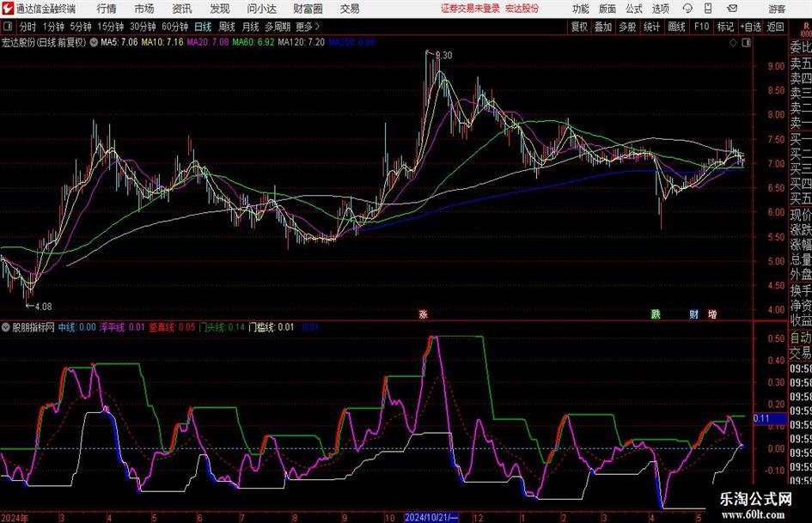
Task: Click the MA120: 7.20 label
Action: coord(302,42)
